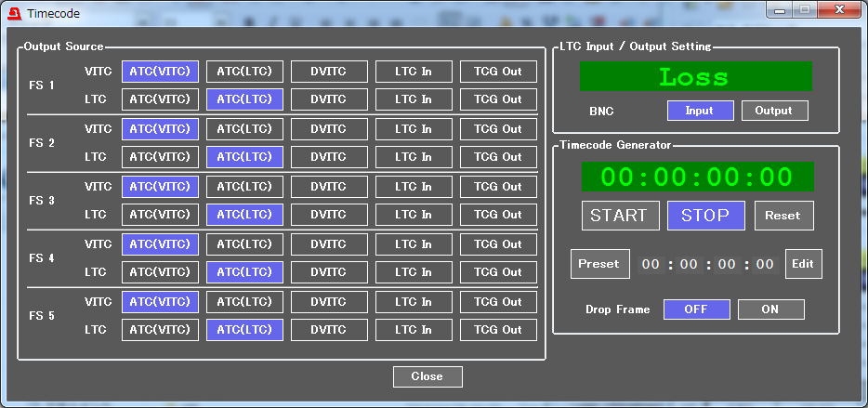Image resolution: width=868 pixels, height=408 pixels.
Task: Select BNC Input mode
Action: [x=700, y=111]
